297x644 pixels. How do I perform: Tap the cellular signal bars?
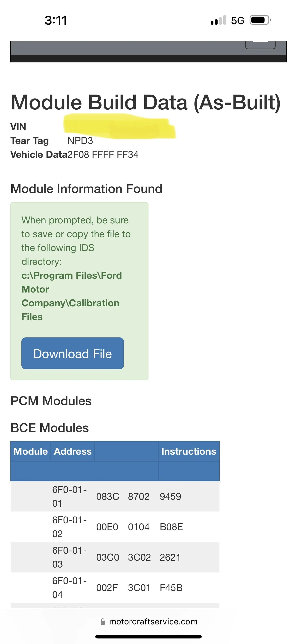[x=218, y=20]
